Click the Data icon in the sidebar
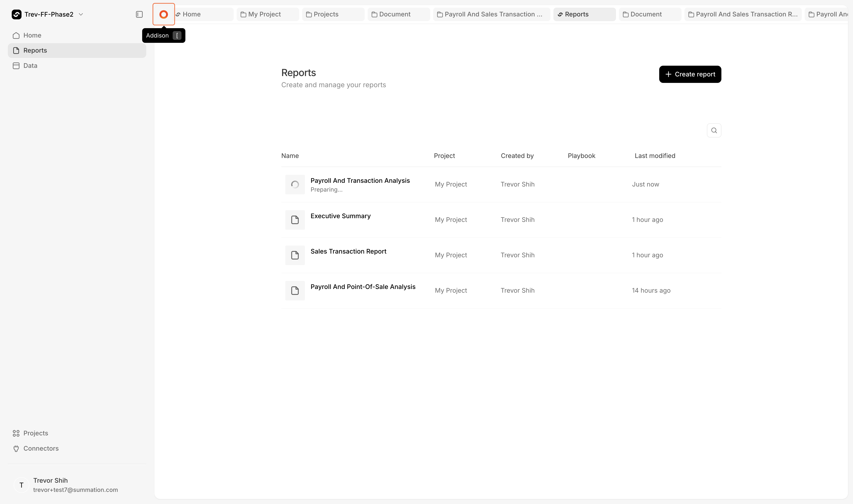The width and height of the screenshot is (853, 504). click(16, 65)
